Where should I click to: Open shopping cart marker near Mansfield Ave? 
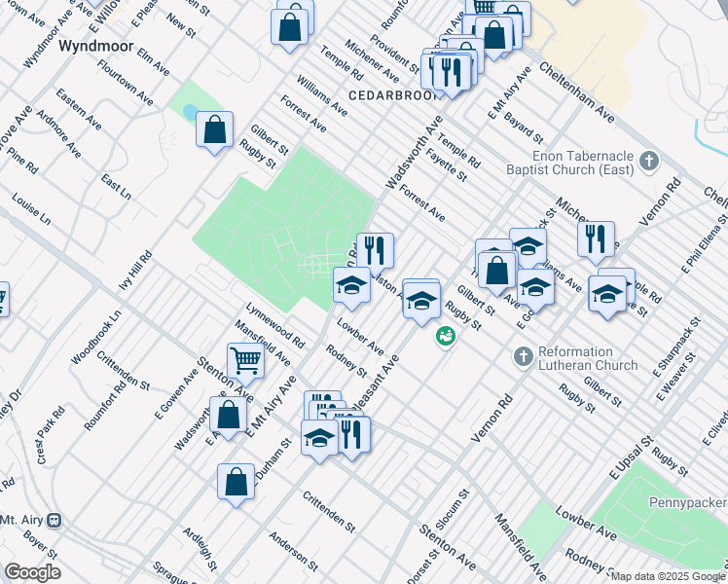tap(245, 361)
